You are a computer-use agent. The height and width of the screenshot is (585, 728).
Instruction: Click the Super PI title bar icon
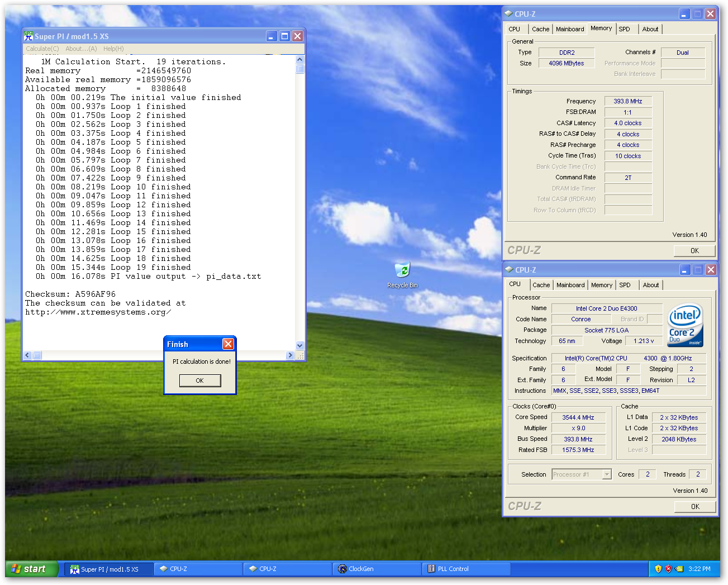pyautogui.click(x=28, y=36)
